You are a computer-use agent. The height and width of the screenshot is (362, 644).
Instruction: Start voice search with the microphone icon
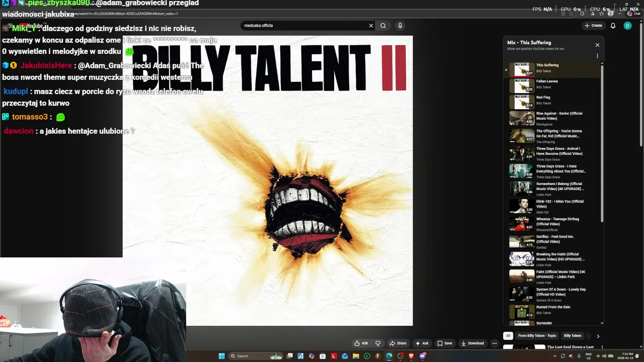pyautogui.click(x=400, y=26)
